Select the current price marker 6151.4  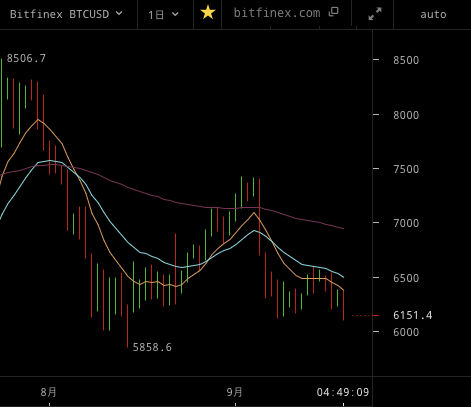point(412,315)
